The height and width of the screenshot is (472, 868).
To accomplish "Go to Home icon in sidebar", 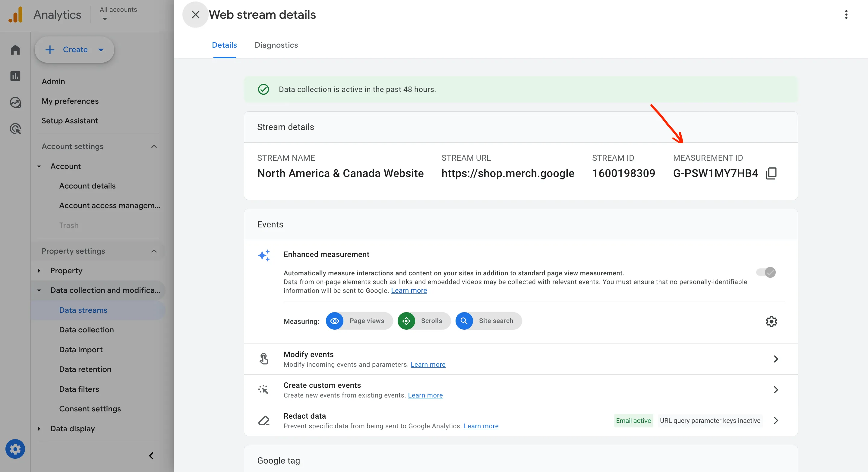I will pos(15,50).
